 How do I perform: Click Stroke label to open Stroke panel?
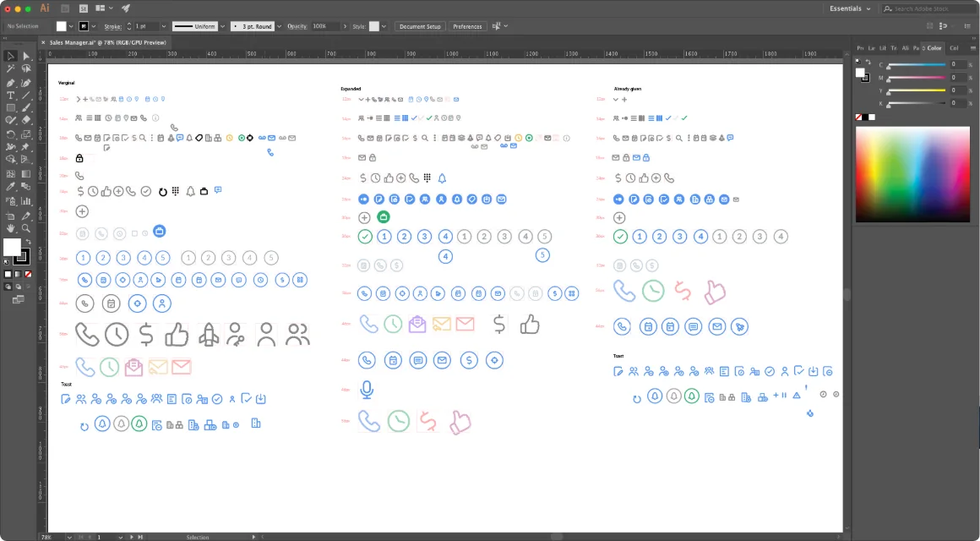[x=112, y=26]
